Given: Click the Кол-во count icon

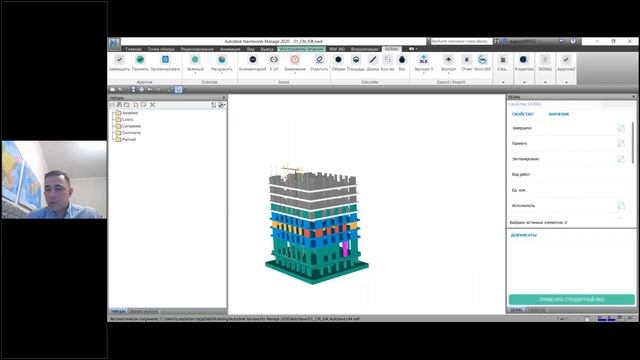Looking at the screenshot, I should 387,60.
